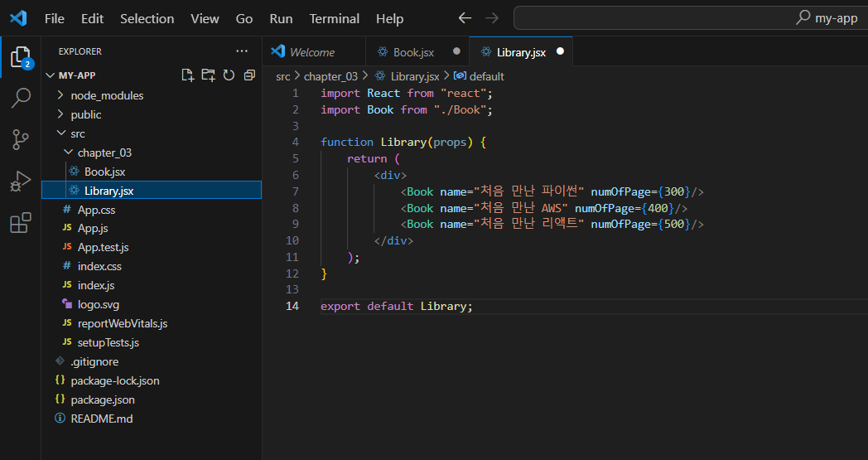Switch to the Welcome tab
This screenshot has height=460, width=868.
(x=311, y=52)
